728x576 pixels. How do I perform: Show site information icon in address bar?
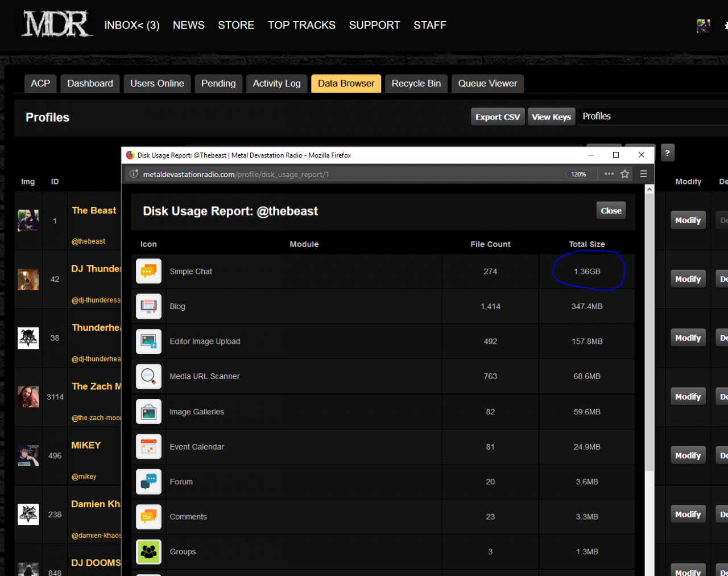click(x=134, y=174)
